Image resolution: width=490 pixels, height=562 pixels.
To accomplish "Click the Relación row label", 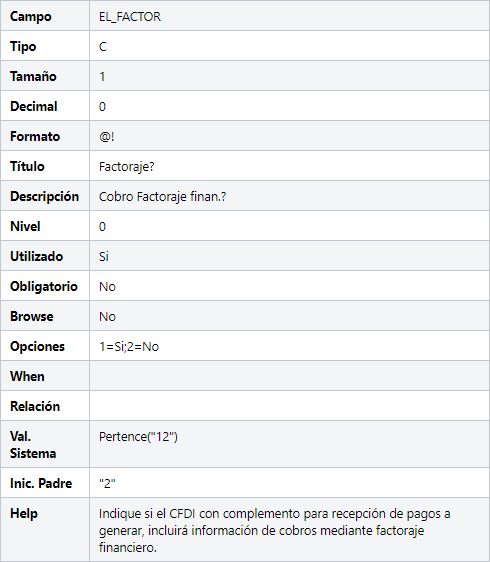I will [35, 406].
